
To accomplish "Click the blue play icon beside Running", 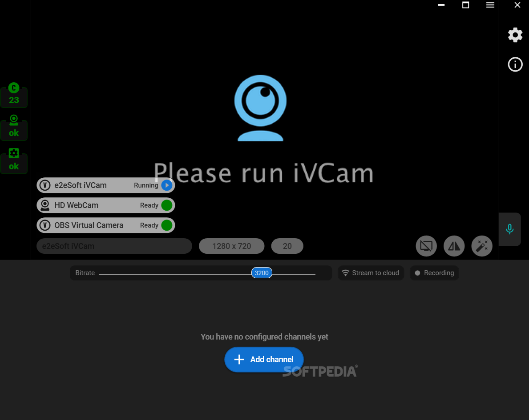I will [x=167, y=185].
